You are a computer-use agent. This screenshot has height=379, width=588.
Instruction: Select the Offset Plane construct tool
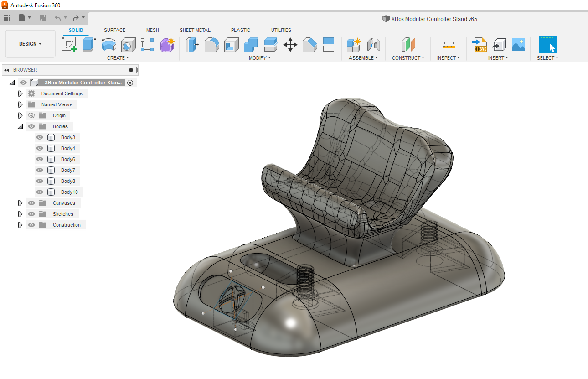click(408, 44)
